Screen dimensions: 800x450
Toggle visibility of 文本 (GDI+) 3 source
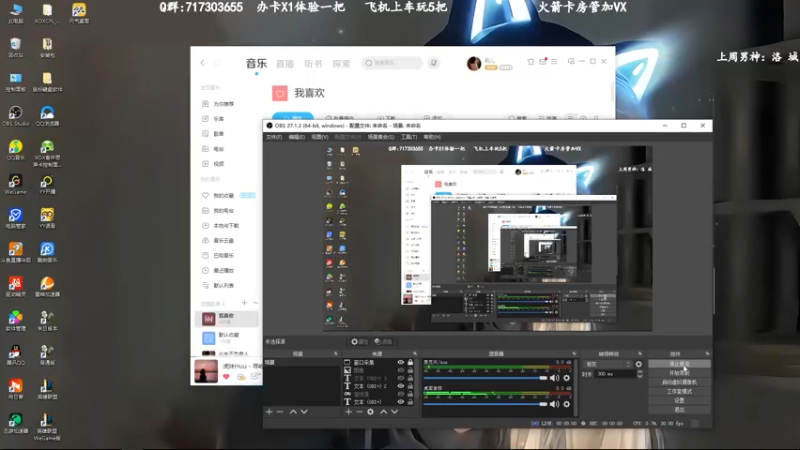[x=401, y=379]
